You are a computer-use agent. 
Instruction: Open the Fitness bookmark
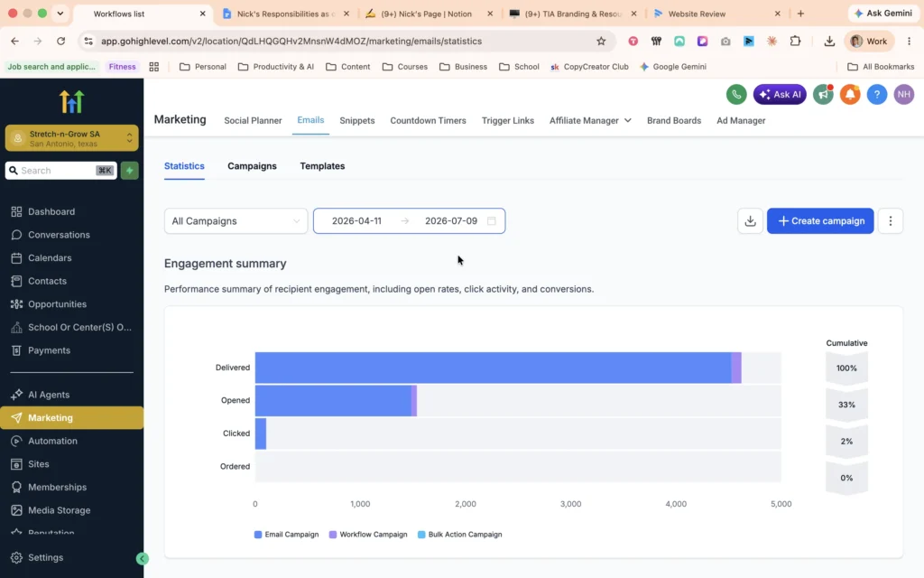(x=122, y=67)
